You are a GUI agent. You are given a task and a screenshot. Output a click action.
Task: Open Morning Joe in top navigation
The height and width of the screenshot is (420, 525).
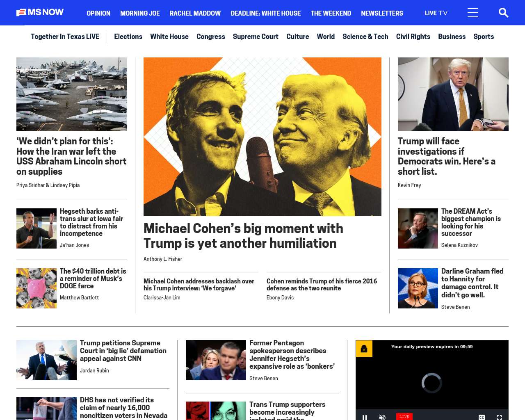(140, 13)
